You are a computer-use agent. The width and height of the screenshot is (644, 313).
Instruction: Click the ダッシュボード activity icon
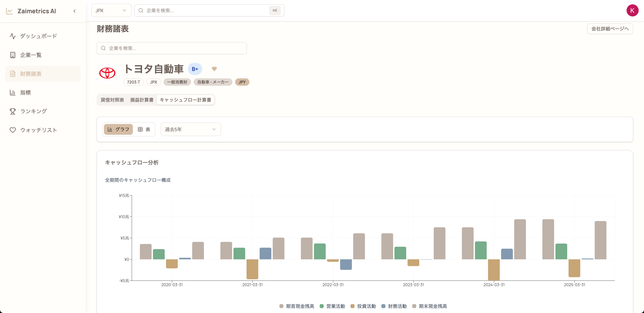click(x=13, y=36)
